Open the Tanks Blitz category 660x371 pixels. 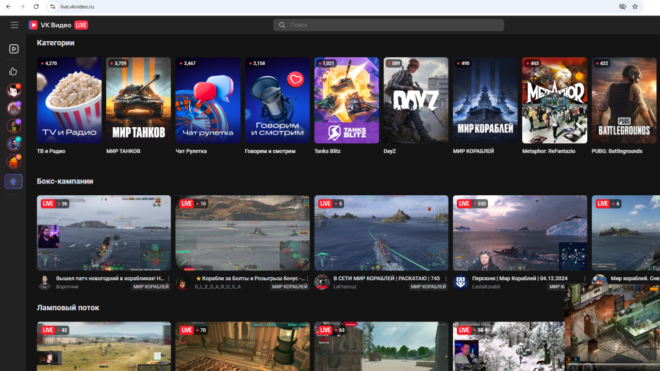click(x=346, y=105)
